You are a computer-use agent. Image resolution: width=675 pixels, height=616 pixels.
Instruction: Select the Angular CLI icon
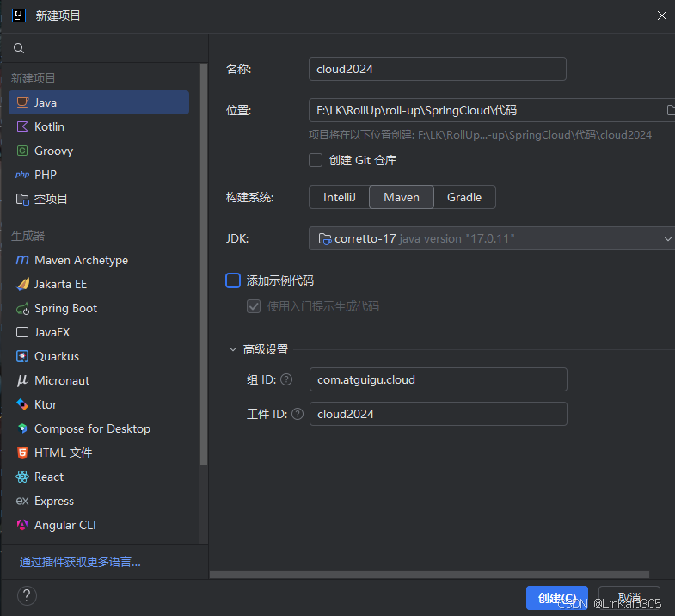coord(22,525)
